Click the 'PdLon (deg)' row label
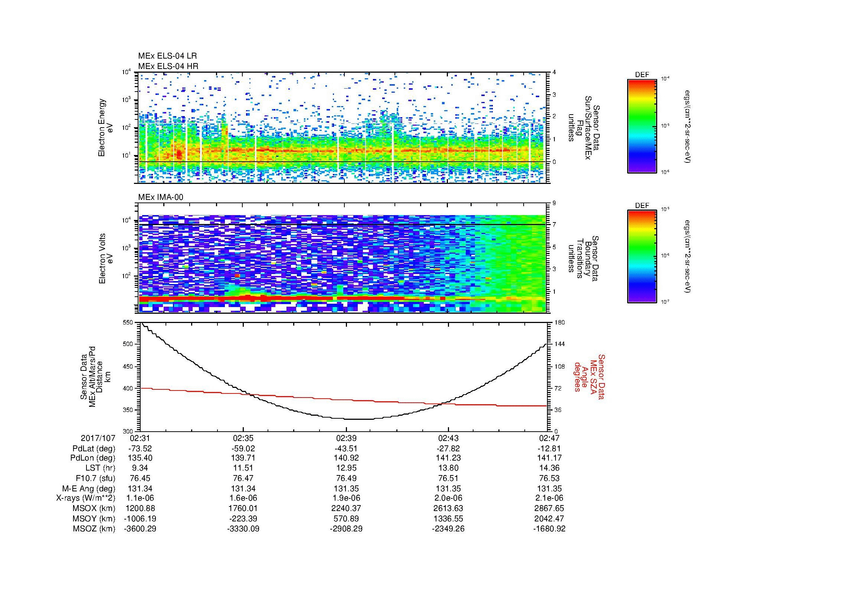 93,458
